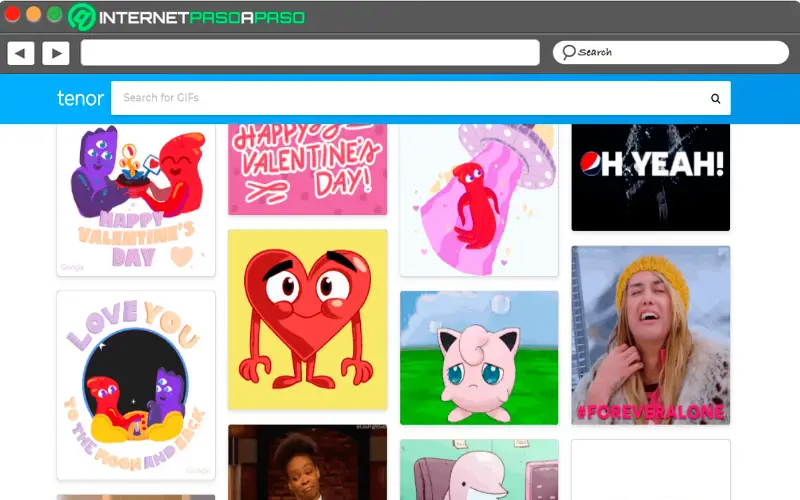Open the pink Happy Valentine's Day GIF
The height and width of the screenshot is (500, 800).
coord(308,169)
